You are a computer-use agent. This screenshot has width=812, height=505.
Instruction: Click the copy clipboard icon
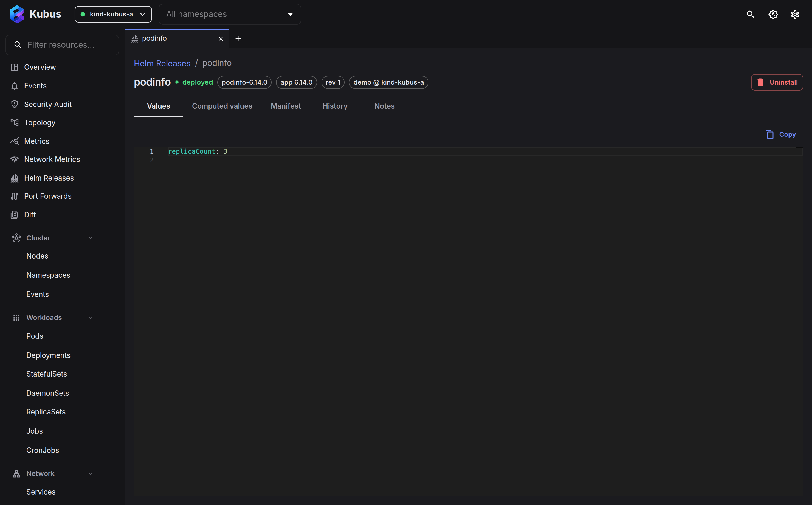(769, 134)
